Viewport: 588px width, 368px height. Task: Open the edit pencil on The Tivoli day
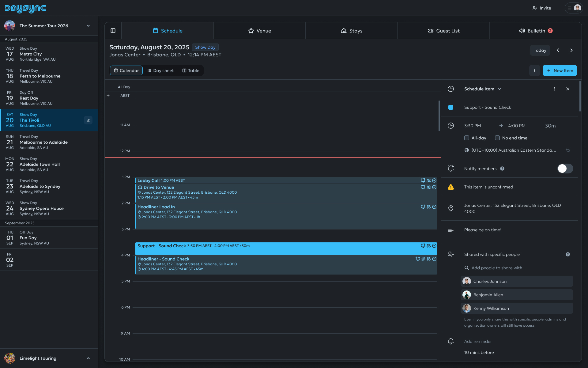point(88,120)
